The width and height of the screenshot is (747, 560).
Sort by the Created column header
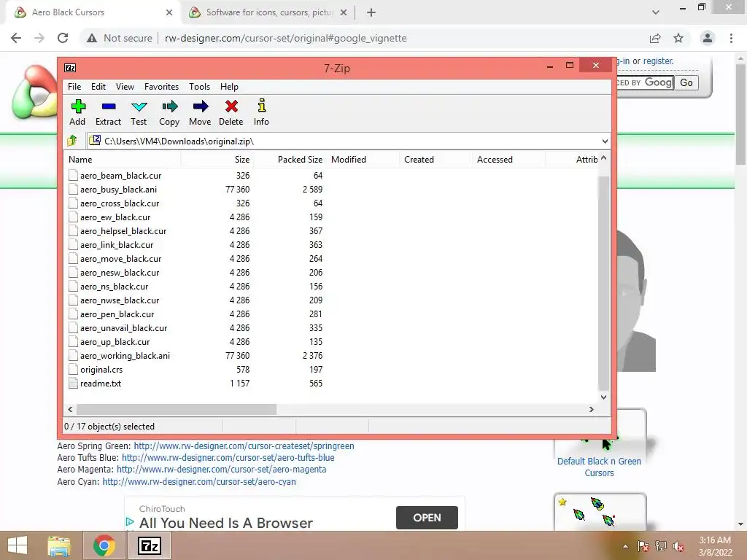click(436, 160)
